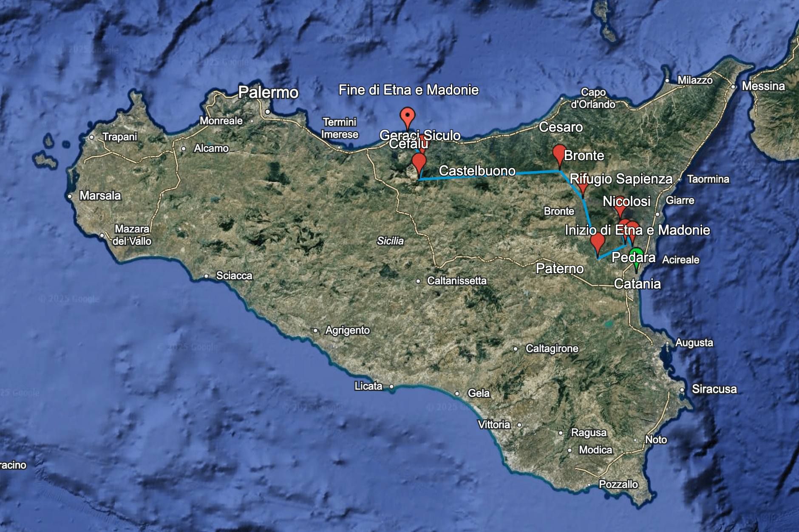Click the Taormina city label
This screenshot has height=532, width=799.
pos(708,179)
